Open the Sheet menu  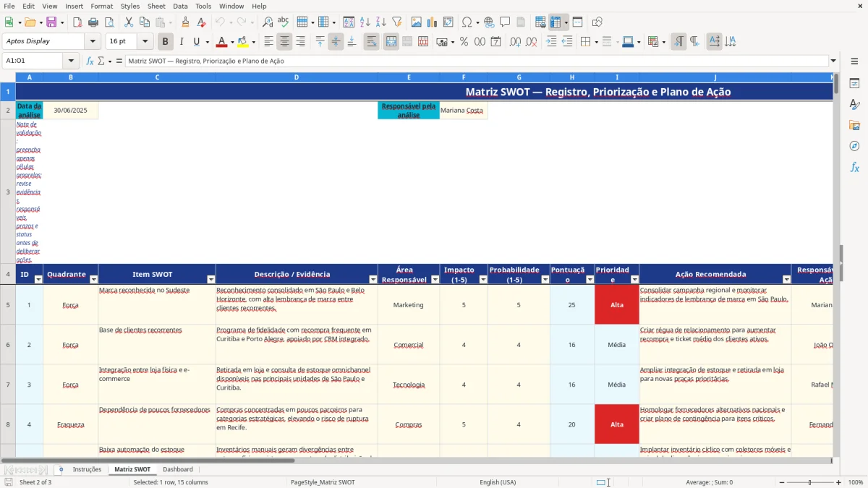pos(156,6)
